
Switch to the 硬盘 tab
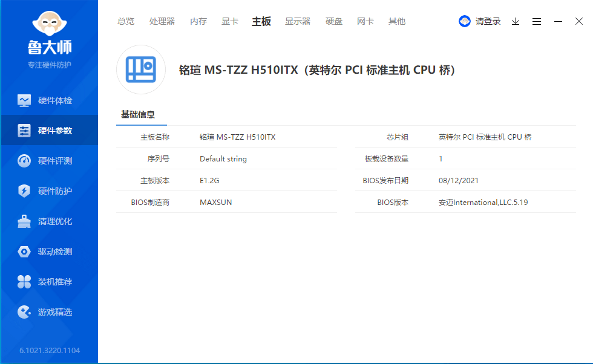333,22
